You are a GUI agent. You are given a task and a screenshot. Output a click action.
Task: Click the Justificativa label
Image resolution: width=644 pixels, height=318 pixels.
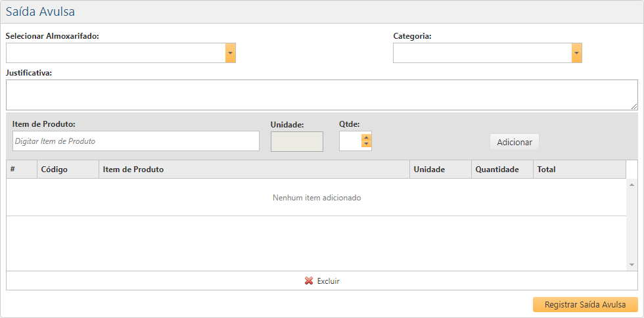[29, 73]
